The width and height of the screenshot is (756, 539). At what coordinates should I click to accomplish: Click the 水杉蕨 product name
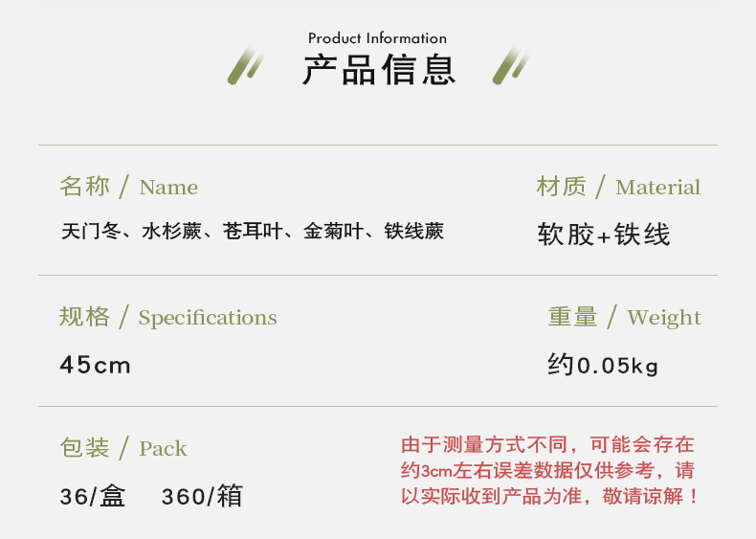[171, 232]
